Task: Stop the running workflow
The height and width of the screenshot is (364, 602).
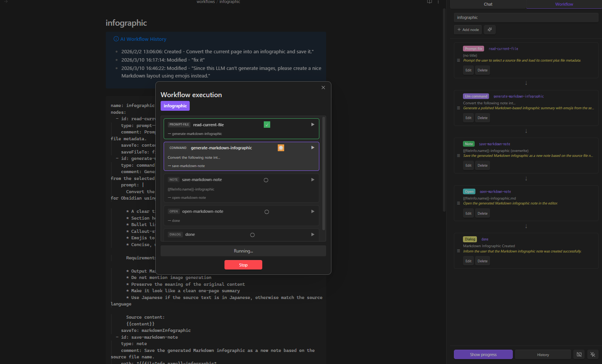Action: point(243,265)
